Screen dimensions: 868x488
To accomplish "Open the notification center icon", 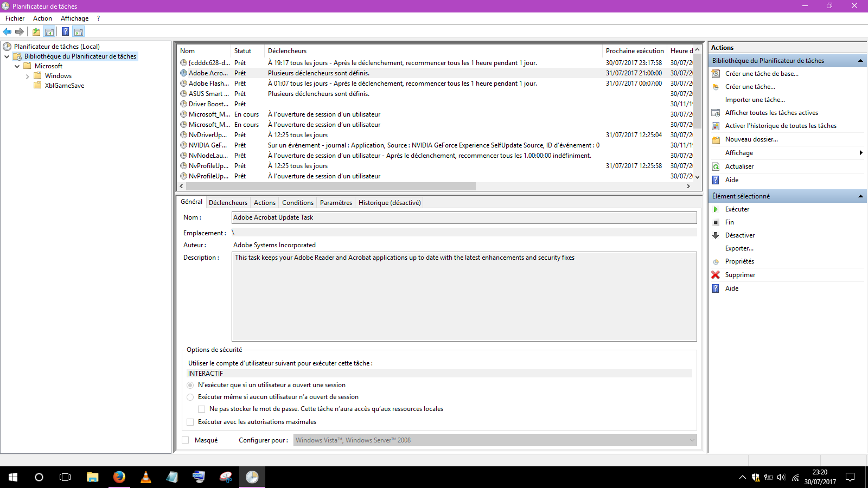I will [x=850, y=477].
